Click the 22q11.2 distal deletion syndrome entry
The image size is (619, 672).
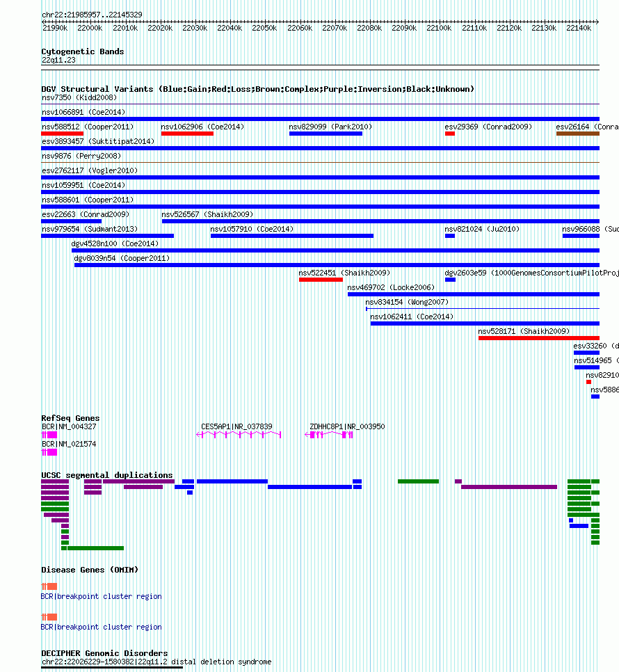click(156, 662)
